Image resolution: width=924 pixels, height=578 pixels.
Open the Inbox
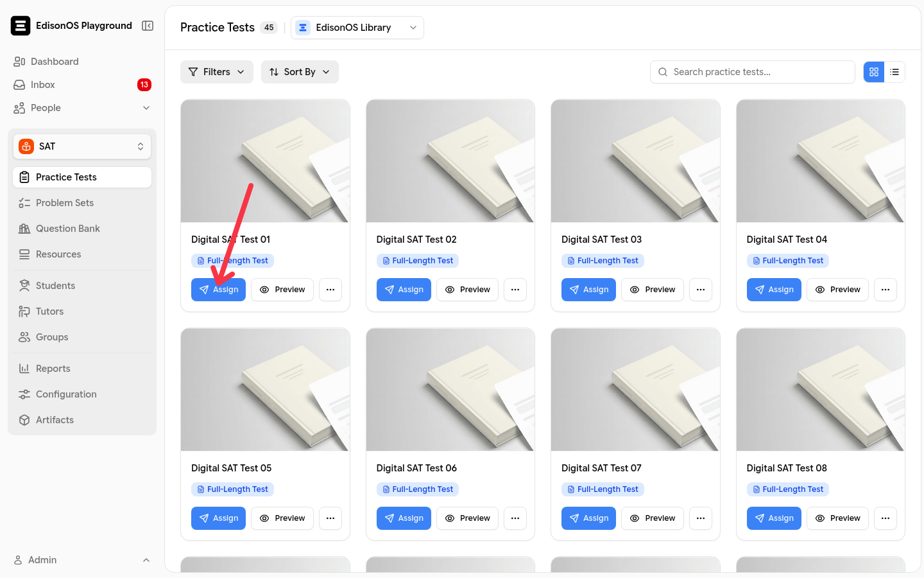tap(82, 85)
